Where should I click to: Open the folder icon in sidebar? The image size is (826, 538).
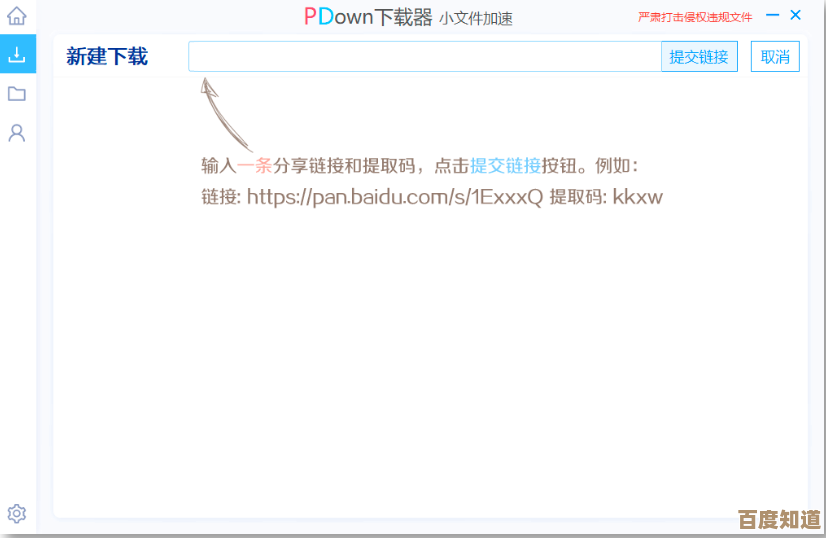pyautogui.click(x=17, y=94)
